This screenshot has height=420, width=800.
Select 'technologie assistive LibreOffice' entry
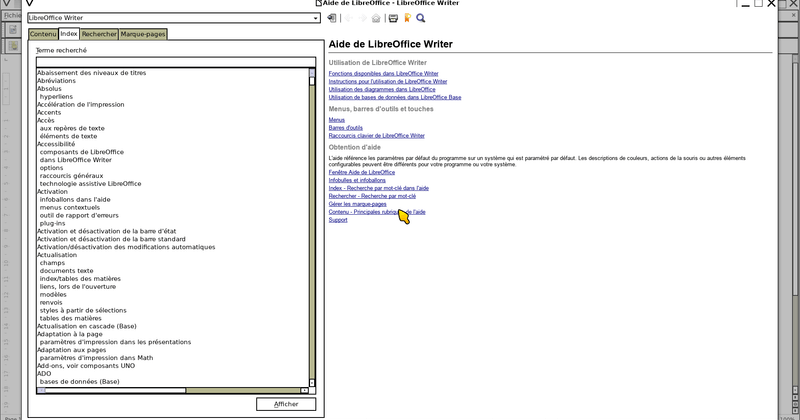(90, 184)
